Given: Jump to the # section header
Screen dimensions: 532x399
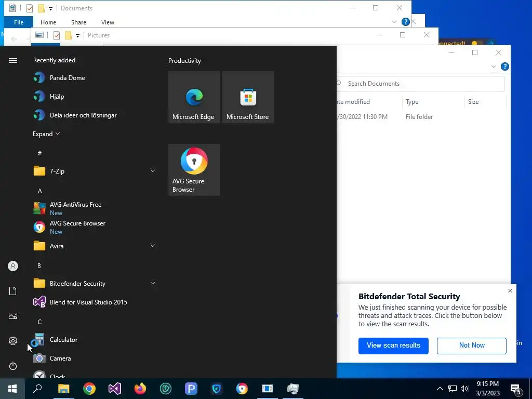Looking at the screenshot, I should pyautogui.click(x=39, y=153).
